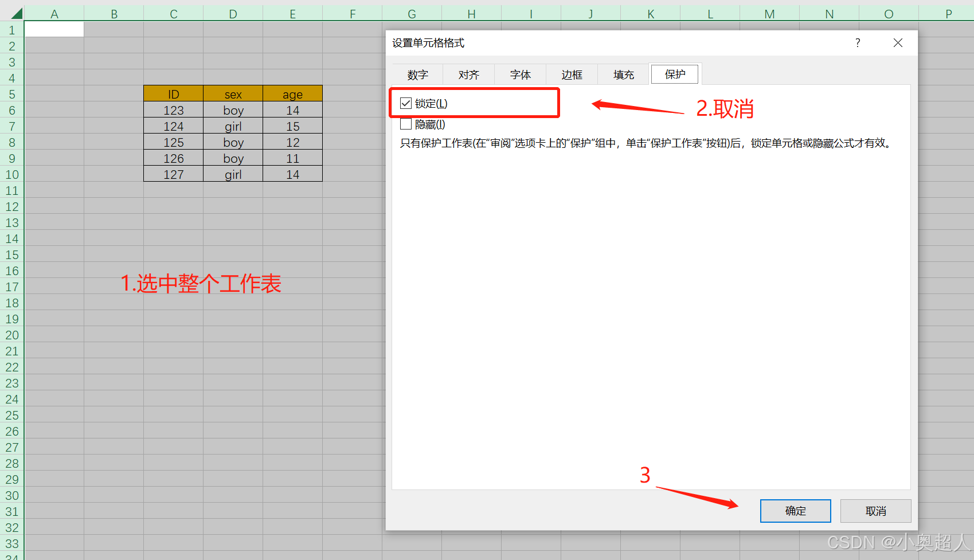Viewport: 974px width, 560px height.
Task: Click the ID header cell
Action: [x=174, y=94]
